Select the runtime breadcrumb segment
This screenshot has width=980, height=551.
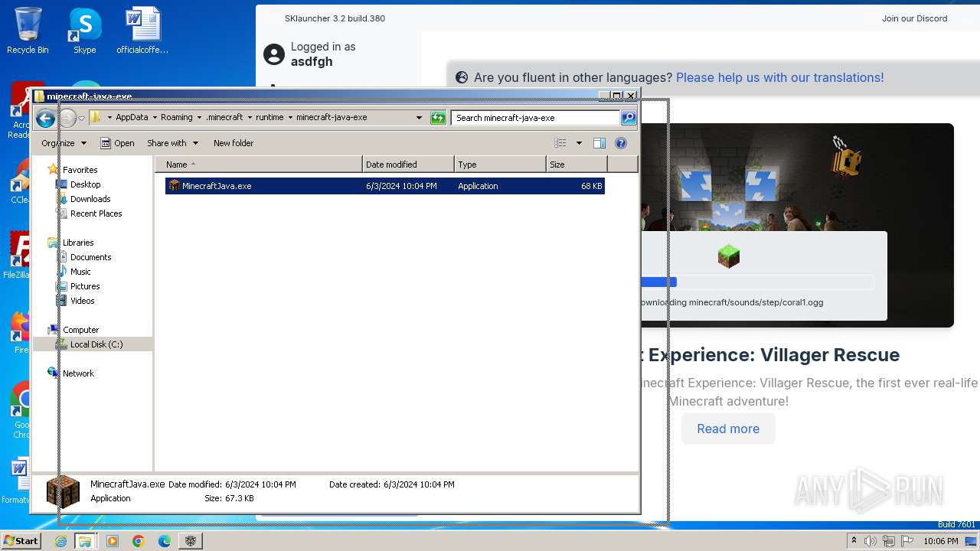269,118
